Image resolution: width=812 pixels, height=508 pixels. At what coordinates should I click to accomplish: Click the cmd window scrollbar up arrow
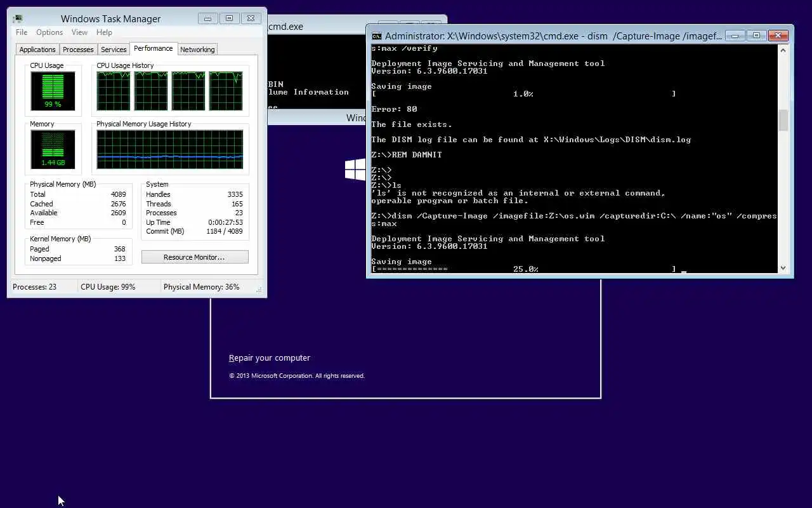[x=783, y=50]
